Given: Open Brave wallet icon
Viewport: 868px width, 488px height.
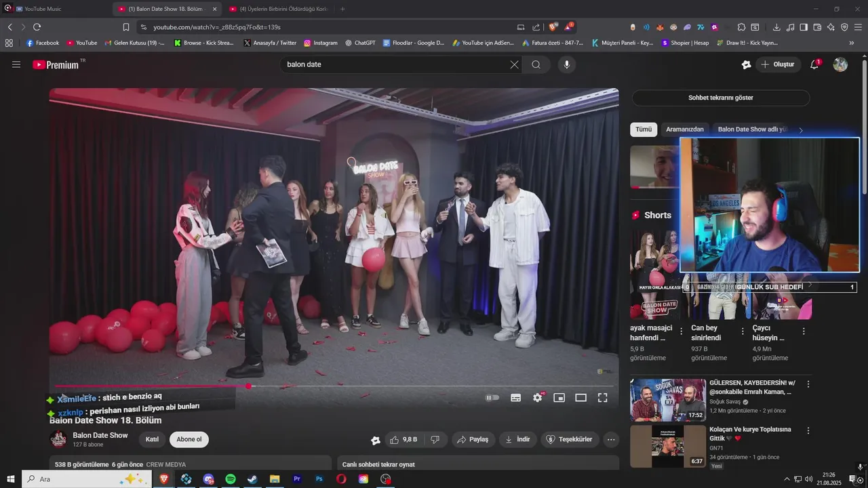Looking at the screenshot, I should 817,27.
